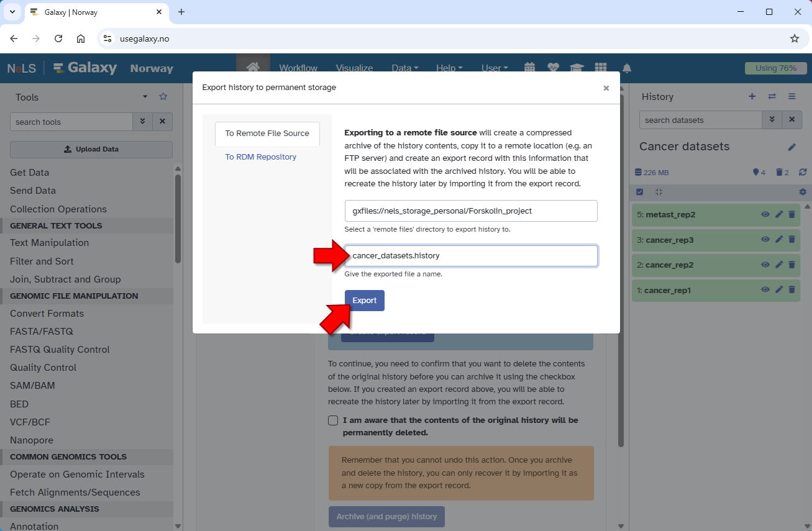Click the cancer_datasets.history file name field
812x531 pixels.
point(471,256)
